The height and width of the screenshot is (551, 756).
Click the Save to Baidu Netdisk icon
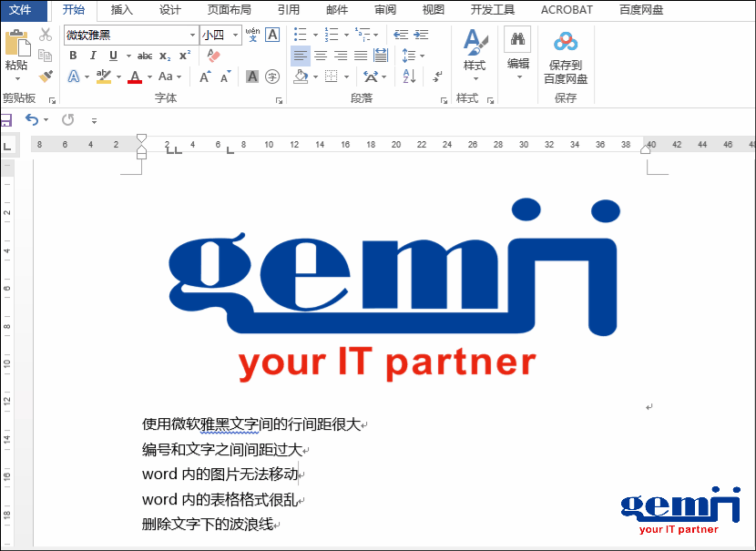[x=566, y=43]
